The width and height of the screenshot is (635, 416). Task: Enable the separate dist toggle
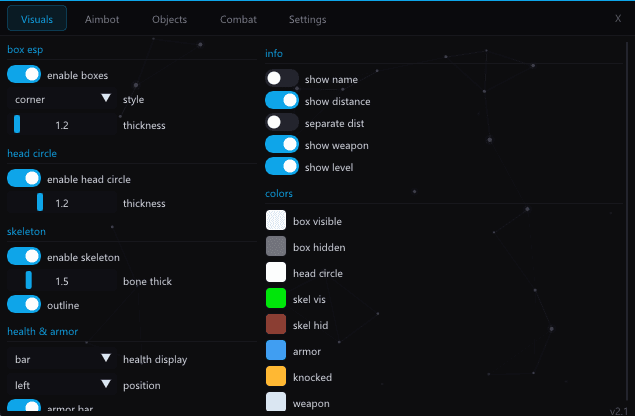pyautogui.click(x=282, y=122)
